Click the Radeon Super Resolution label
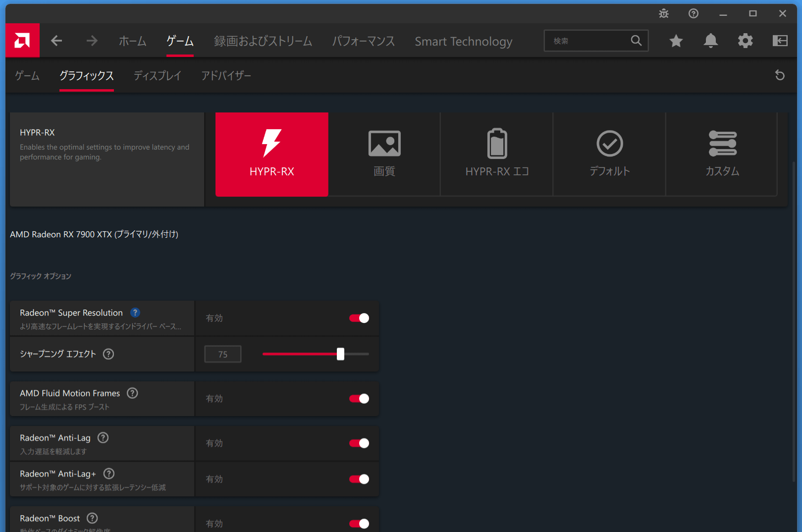The image size is (802, 532). click(x=71, y=313)
